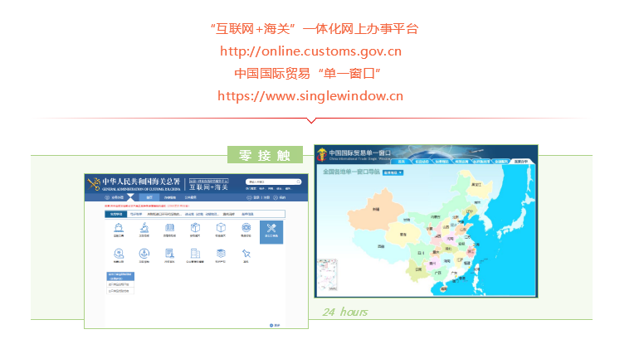Click 台湾 on the China map
Screen dimensions: 644x344
coord(477,269)
